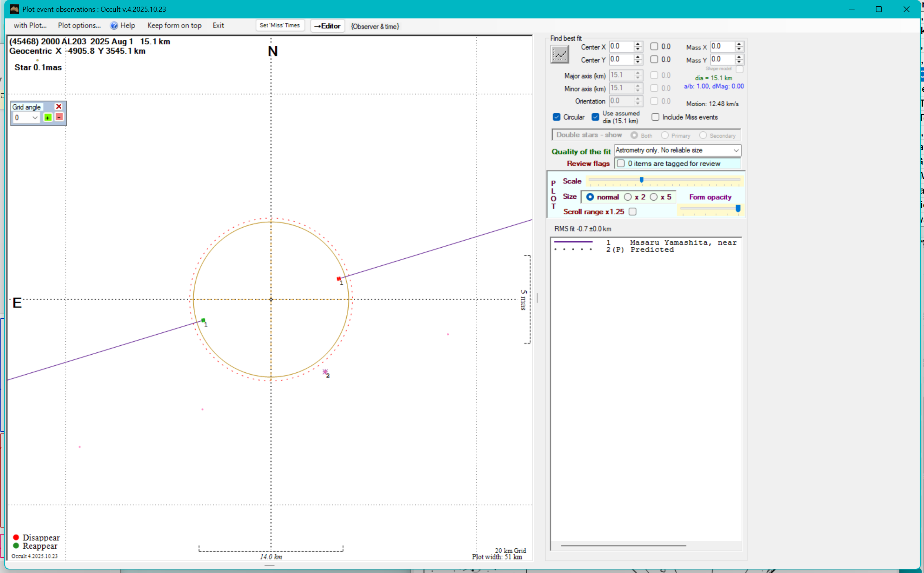
Task: Close the Grid angle panel
Action: (x=59, y=107)
